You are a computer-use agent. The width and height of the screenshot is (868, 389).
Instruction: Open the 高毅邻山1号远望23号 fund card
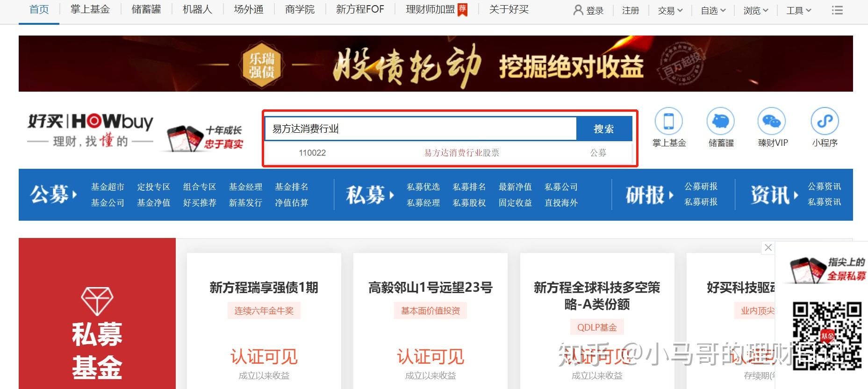(x=430, y=321)
